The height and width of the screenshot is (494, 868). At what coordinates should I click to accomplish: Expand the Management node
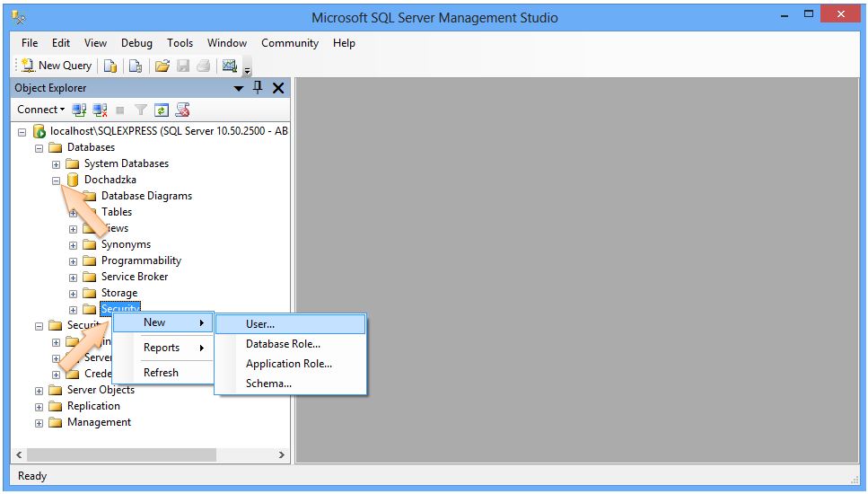point(39,423)
